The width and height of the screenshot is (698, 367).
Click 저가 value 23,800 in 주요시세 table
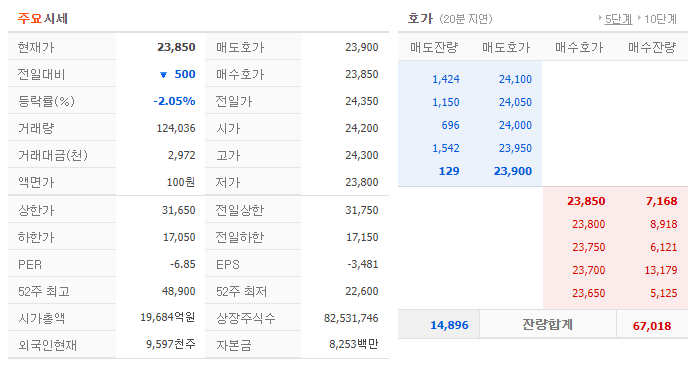click(x=361, y=182)
